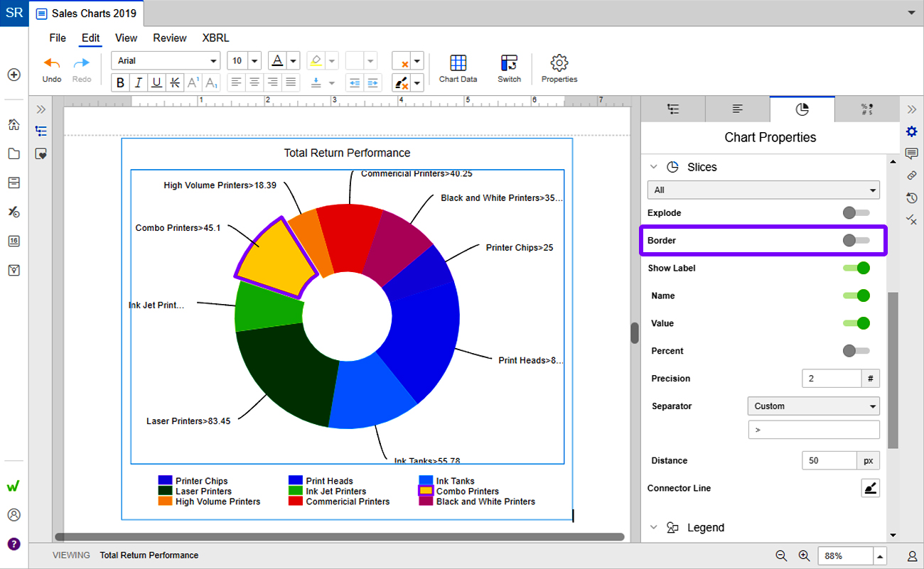924x569 pixels.
Task: Zoom in with the magnifier plus icon
Action: (x=804, y=556)
